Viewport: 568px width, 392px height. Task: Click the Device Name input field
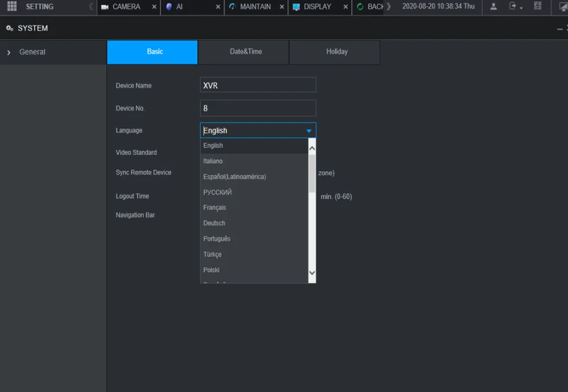tap(258, 85)
